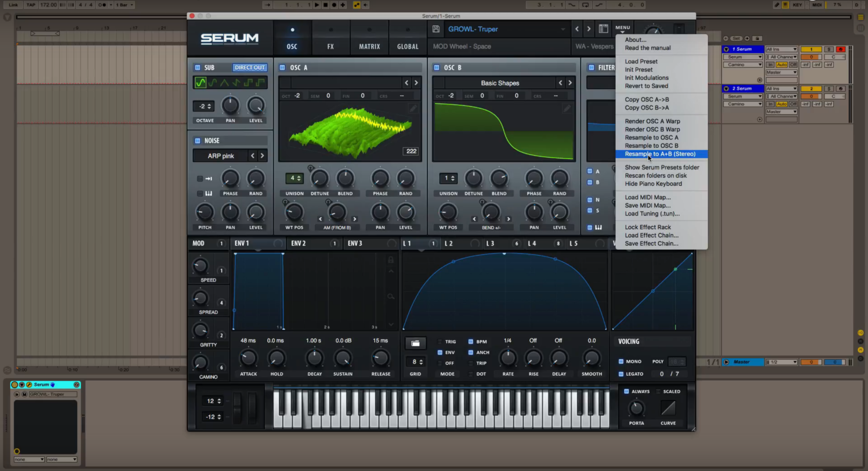Click the Ableton play button
This screenshot has height=471, width=868.
[x=317, y=5]
